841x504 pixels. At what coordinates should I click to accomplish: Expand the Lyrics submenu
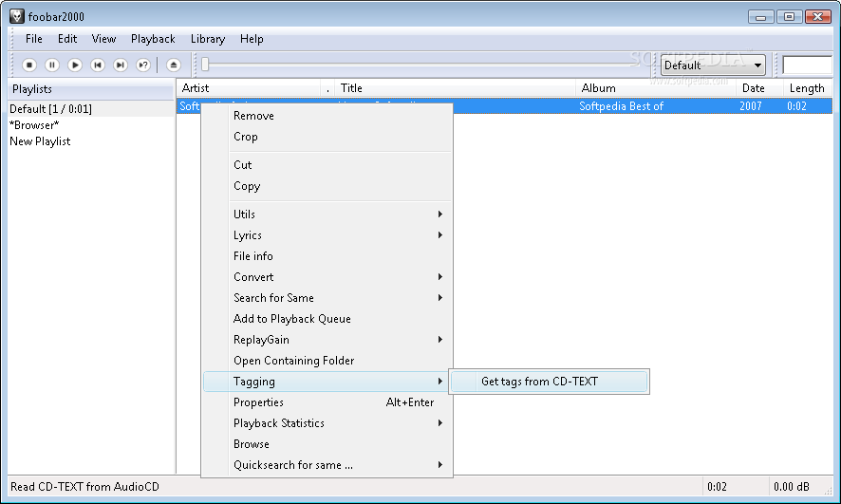[x=327, y=234]
